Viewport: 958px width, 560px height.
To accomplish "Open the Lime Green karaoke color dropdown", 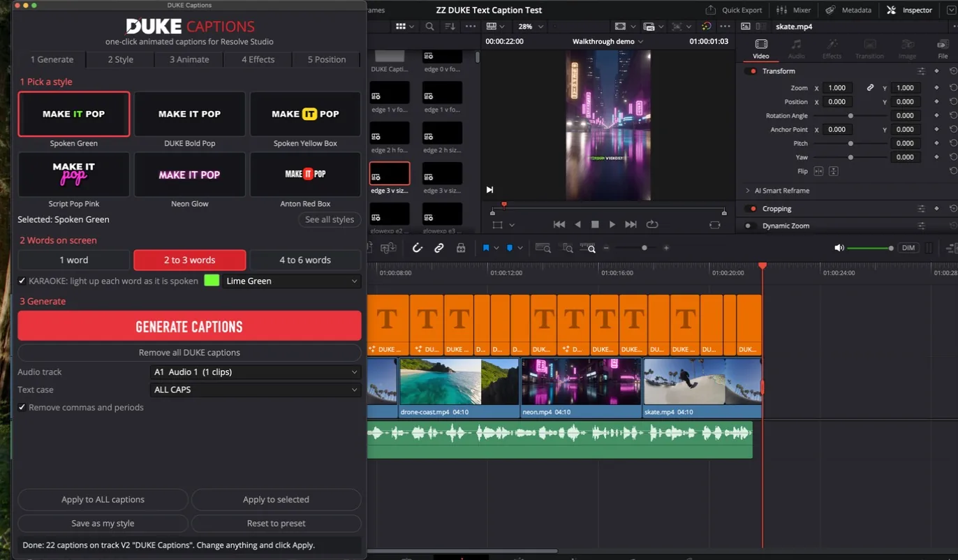I will (x=291, y=281).
